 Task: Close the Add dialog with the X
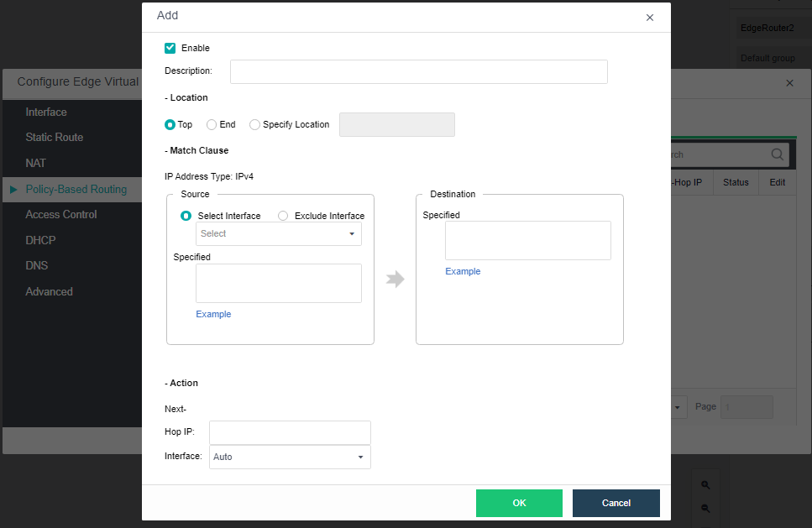(x=649, y=18)
